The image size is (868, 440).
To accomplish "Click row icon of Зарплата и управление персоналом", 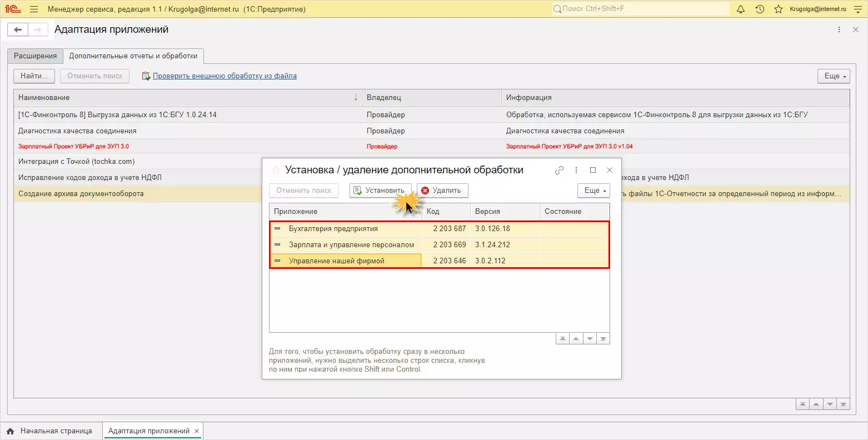I will pos(277,245).
